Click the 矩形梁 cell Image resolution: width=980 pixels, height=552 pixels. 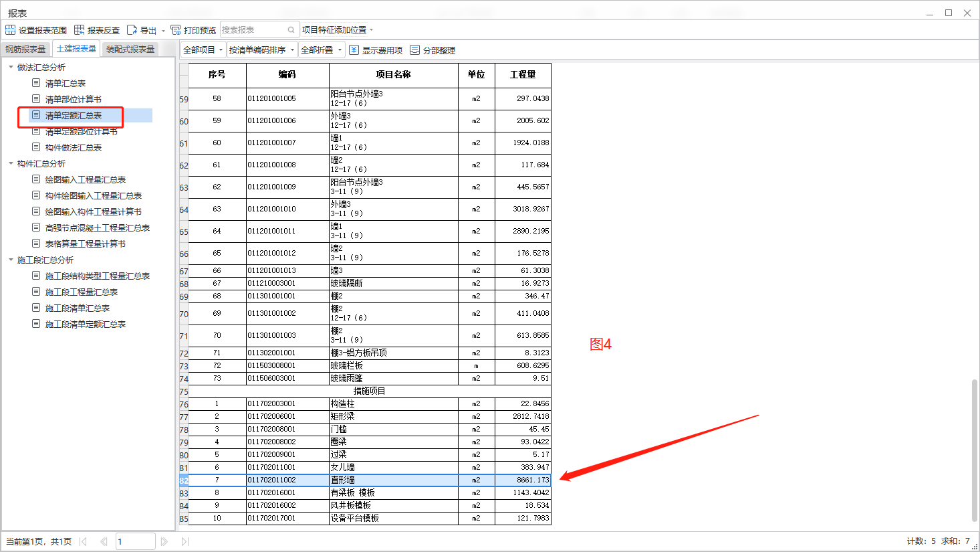coord(393,417)
